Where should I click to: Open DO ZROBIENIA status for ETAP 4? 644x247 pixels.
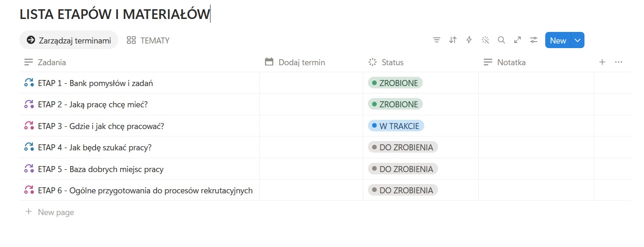click(x=403, y=148)
